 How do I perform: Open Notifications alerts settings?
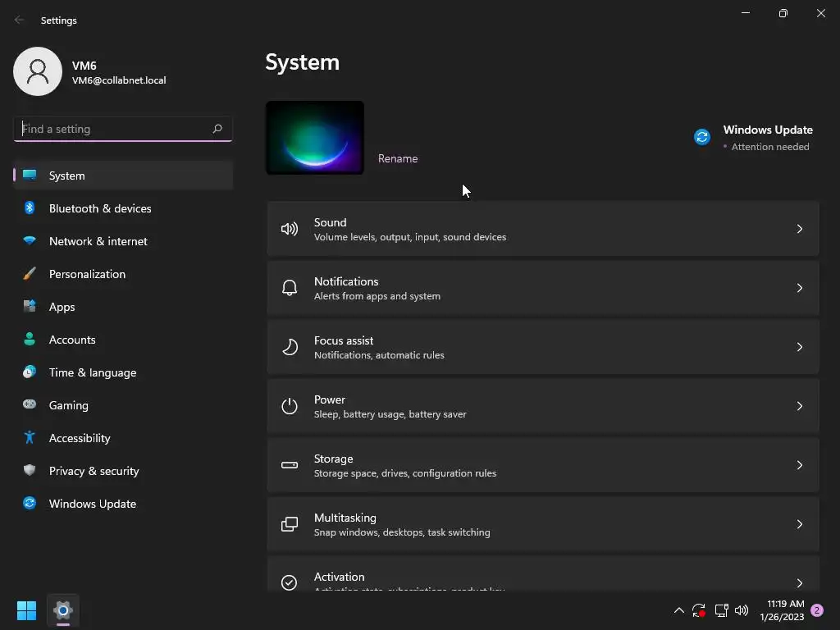(543, 288)
